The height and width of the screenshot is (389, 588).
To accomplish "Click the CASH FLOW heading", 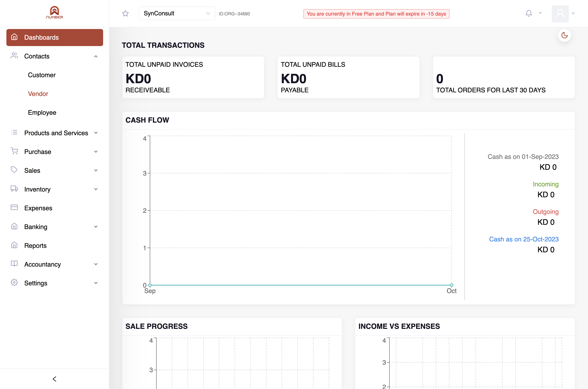I will click(x=147, y=120).
